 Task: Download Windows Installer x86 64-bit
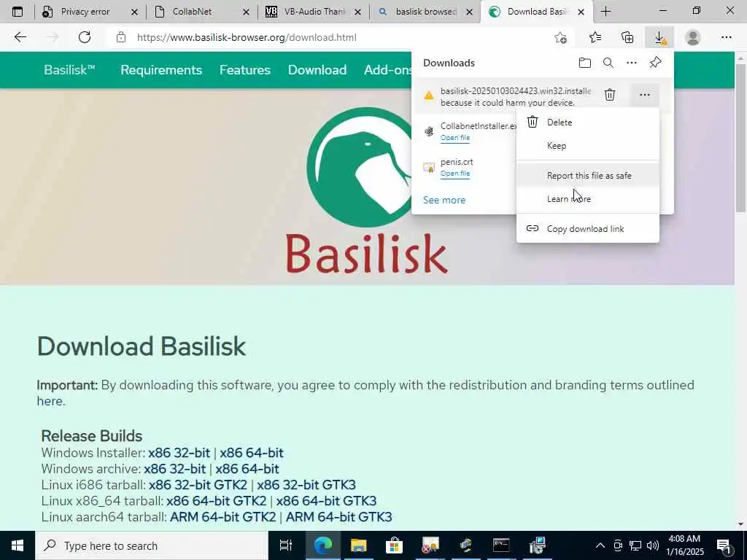pyautogui.click(x=252, y=453)
